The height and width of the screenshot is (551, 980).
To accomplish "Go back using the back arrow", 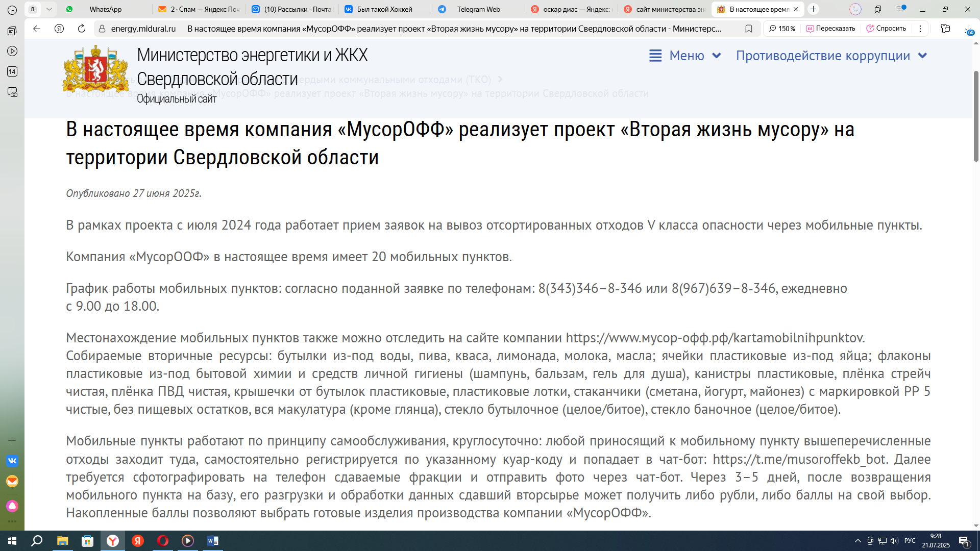I will pos(37,29).
